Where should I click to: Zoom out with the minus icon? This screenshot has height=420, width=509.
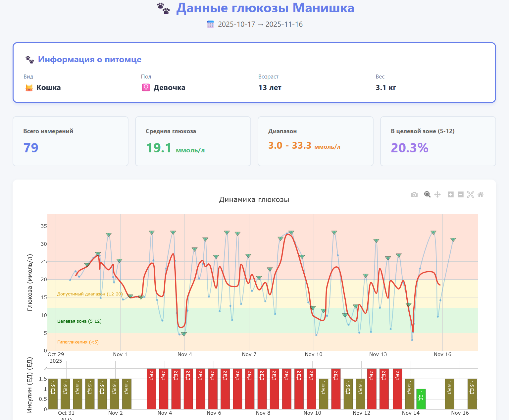pyautogui.click(x=461, y=194)
